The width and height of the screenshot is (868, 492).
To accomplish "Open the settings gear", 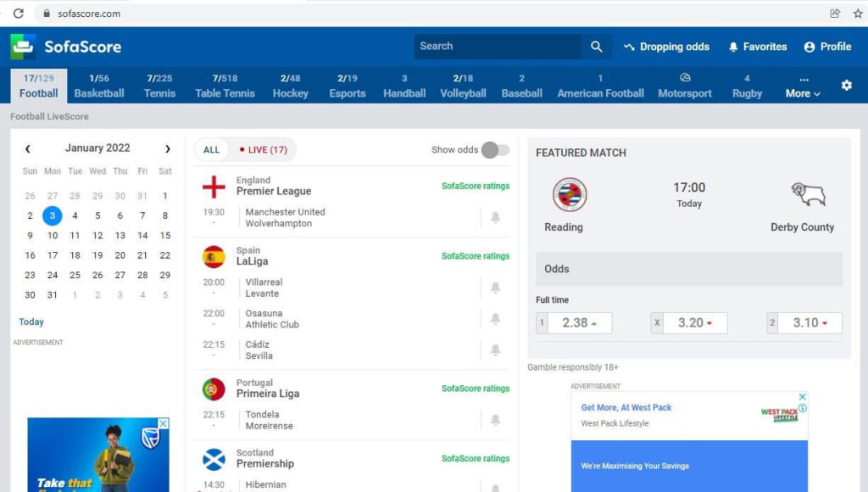I will click(x=845, y=86).
